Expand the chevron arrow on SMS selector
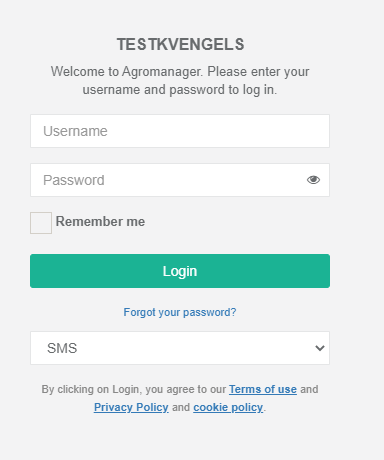The height and width of the screenshot is (460, 384). 320,348
